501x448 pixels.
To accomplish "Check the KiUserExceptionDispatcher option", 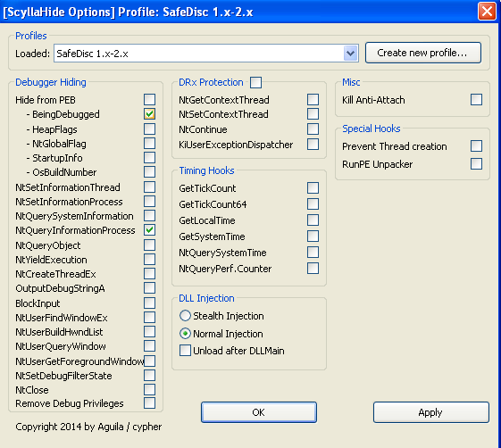I will [x=313, y=144].
